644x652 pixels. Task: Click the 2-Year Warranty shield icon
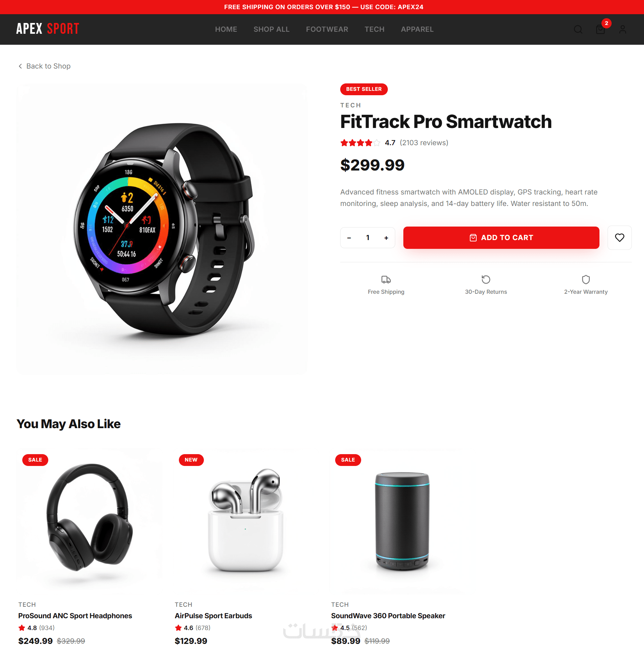tap(586, 280)
